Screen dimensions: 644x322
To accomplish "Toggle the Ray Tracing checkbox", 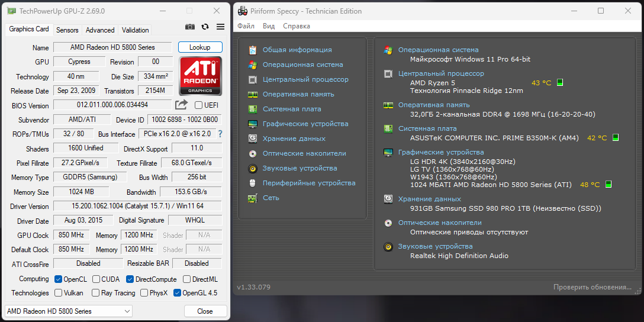I will 95,293.
